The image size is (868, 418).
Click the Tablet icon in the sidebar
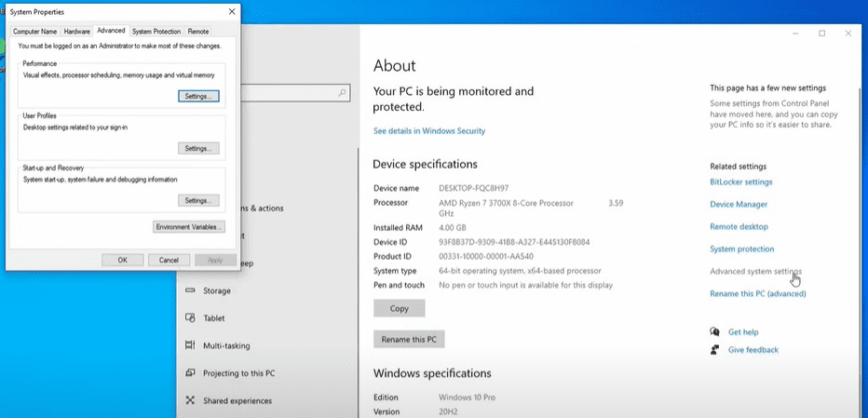[x=187, y=318]
